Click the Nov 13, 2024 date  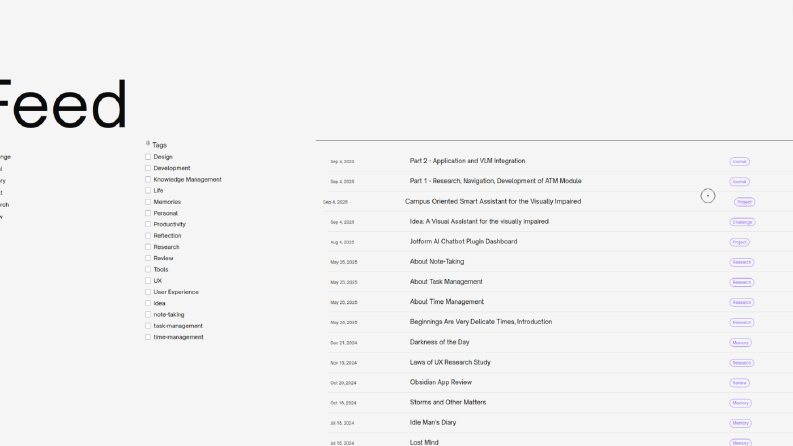point(343,363)
